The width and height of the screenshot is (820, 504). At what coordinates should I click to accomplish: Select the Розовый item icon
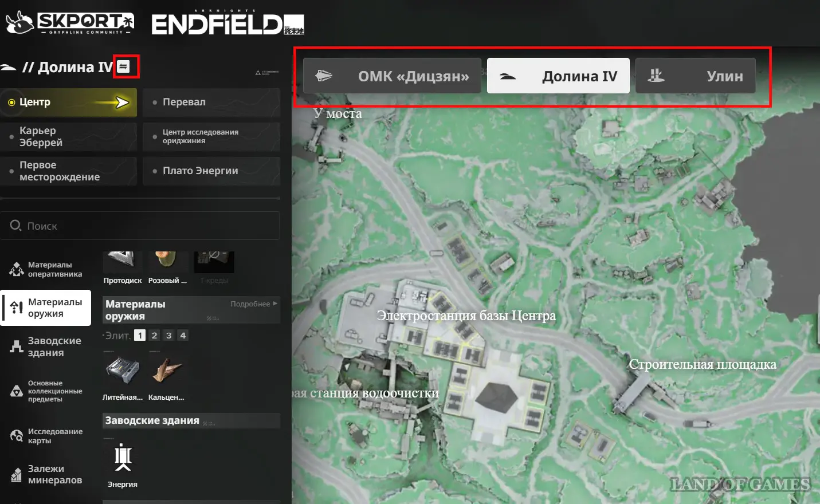[x=167, y=260]
